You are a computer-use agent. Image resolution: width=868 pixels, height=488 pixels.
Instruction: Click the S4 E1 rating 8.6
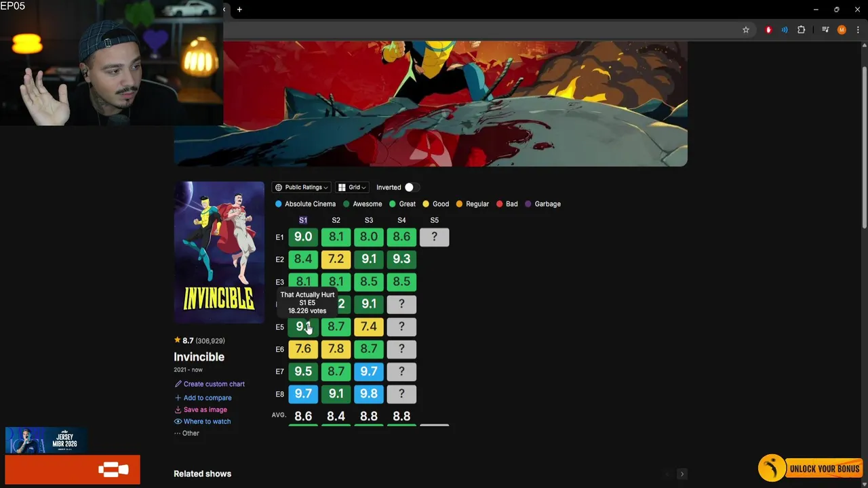[401, 237]
